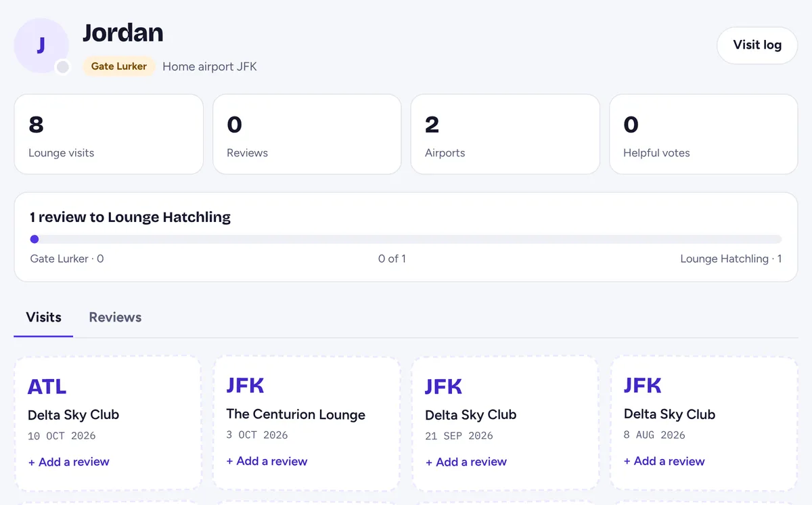The width and height of the screenshot is (812, 505).
Task: Click the progress bar purple marker
Action: click(35, 239)
